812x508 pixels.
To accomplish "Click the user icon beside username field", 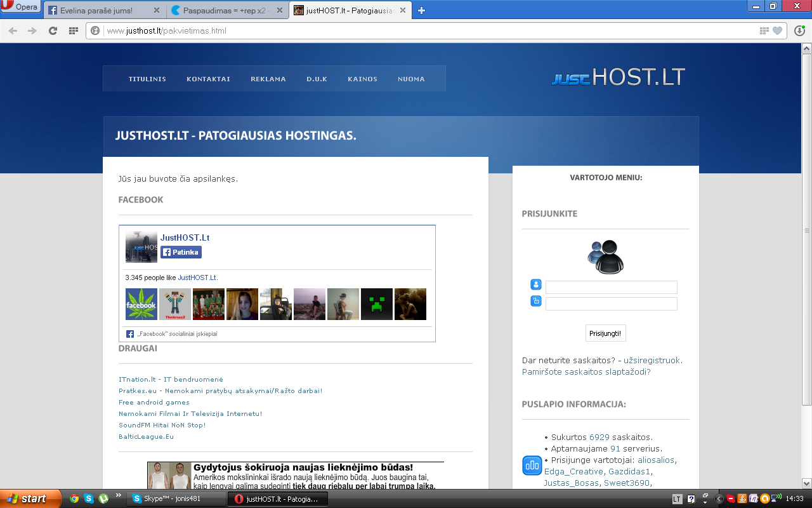I will (x=535, y=284).
